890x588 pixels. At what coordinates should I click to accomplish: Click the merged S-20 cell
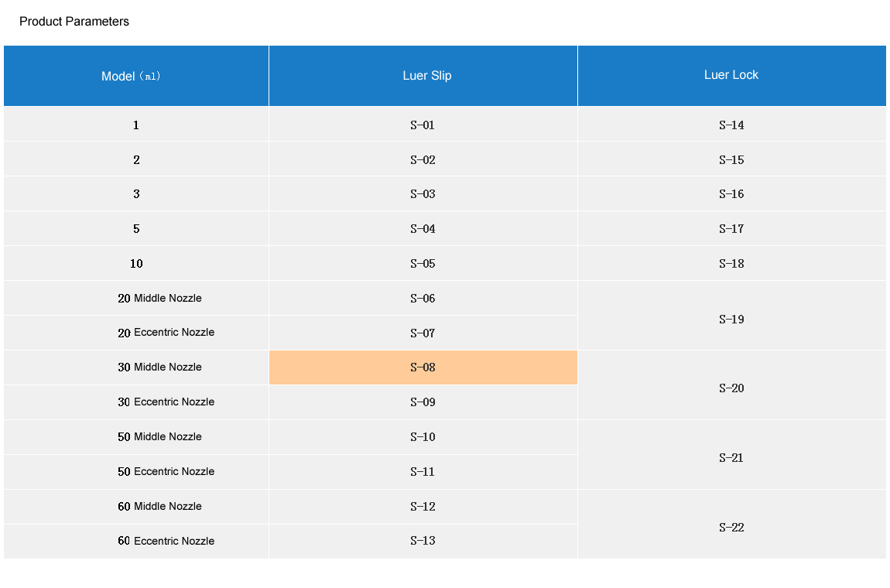(731, 388)
